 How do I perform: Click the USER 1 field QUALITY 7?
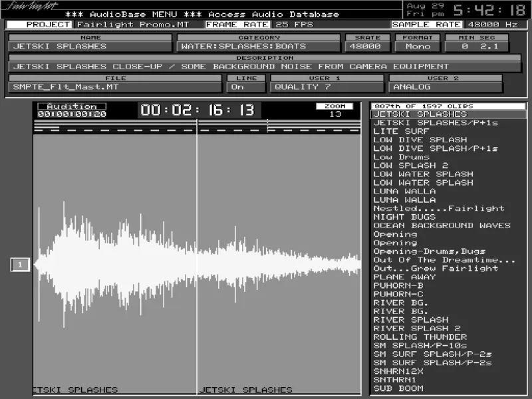327,87
